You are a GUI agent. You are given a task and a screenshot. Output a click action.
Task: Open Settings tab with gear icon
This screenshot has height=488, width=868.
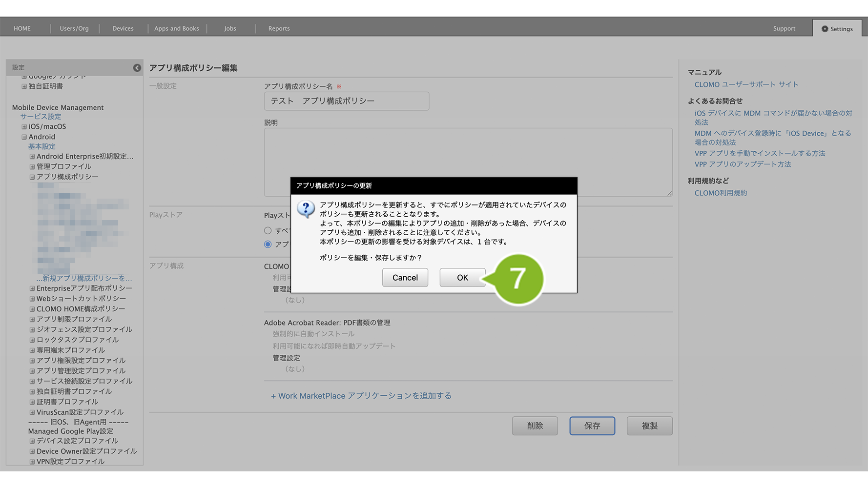tap(837, 29)
